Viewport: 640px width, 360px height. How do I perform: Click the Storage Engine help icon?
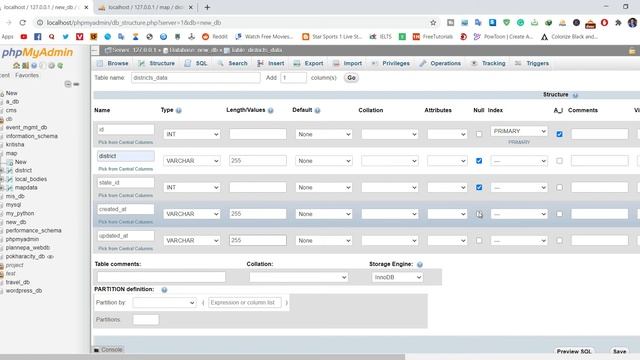point(420,264)
